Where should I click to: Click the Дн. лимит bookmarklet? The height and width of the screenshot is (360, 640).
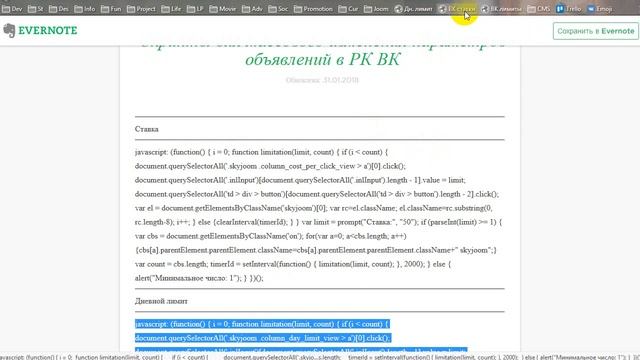[x=413, y=9]
